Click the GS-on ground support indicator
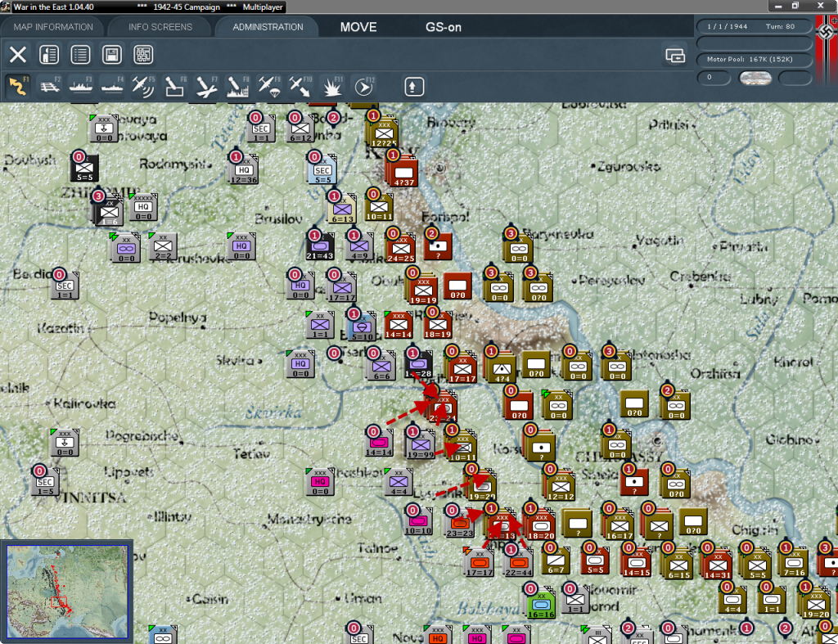 443,27
